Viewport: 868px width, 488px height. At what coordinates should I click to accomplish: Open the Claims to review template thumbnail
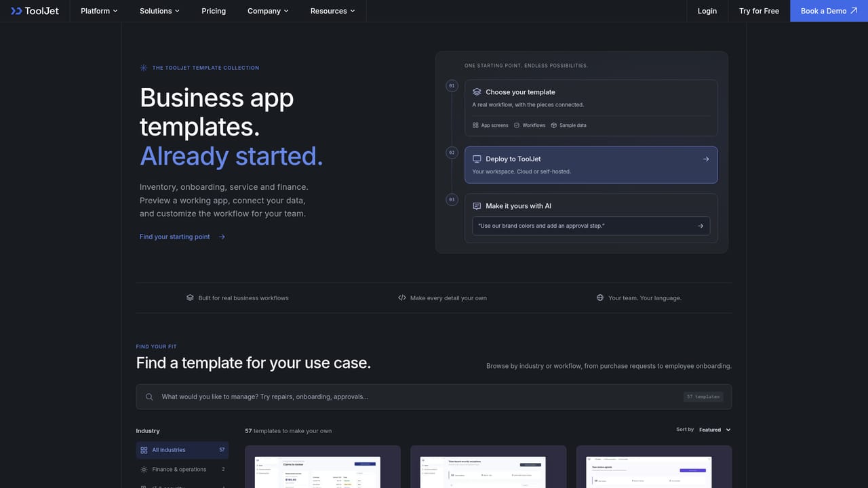point(323,467)
